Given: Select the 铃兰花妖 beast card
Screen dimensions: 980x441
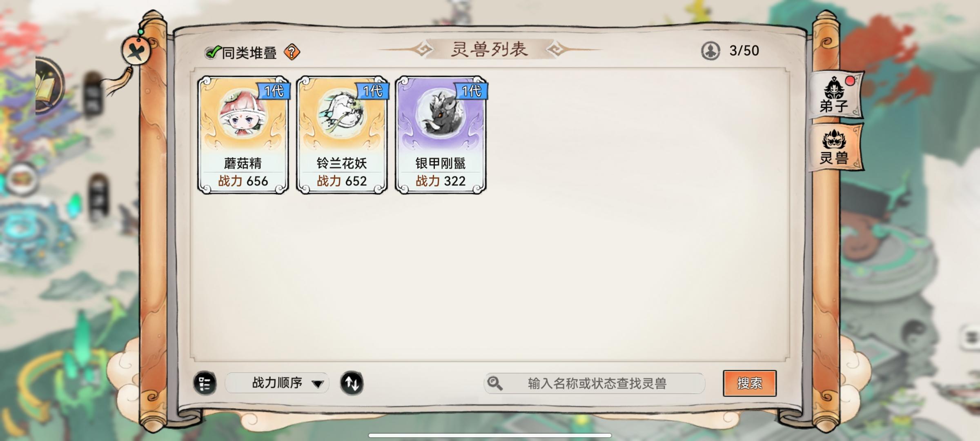Looking at the screenshot, I should point(342,135).
